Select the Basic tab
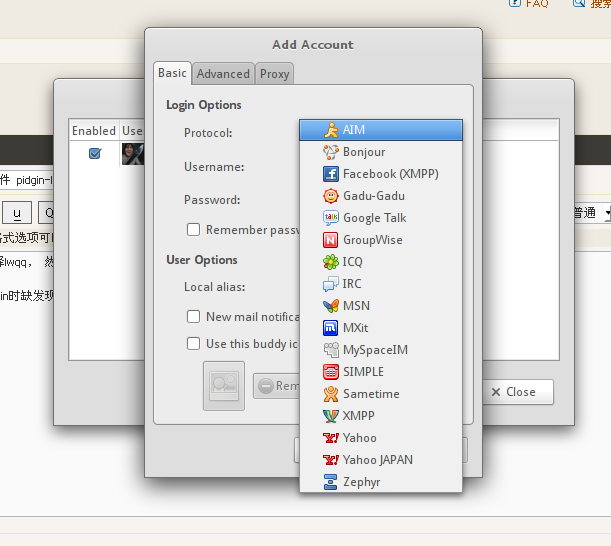Viewport: 611px width, 546px height. tap(172, 73)
